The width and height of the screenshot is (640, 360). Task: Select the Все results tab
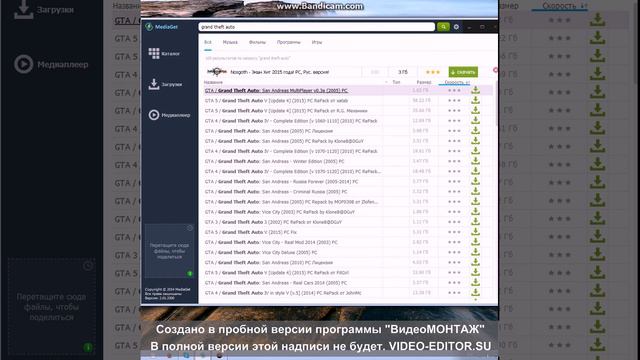pyautogui.click(x=208, y=42)
